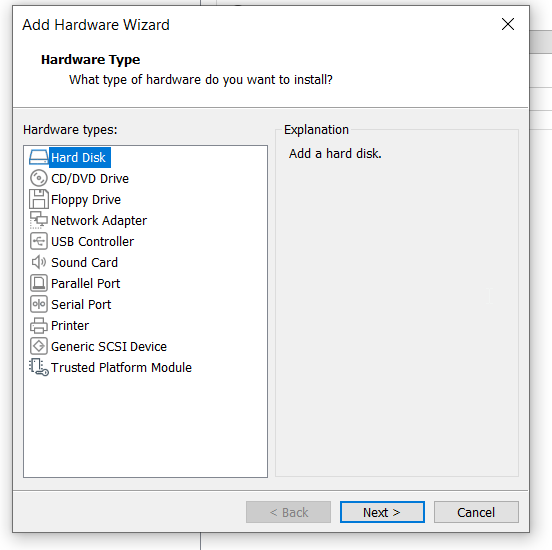Click the CD/DVD Drive disc icon
The height and width of the screenshot is (550, 552).
[38, 178]
